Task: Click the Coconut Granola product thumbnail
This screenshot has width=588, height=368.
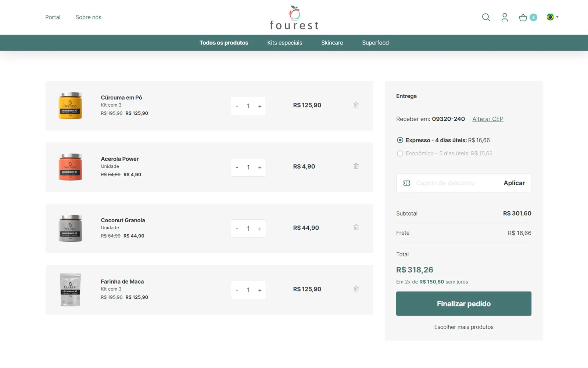Action: pyautogui.click(x=70, y=229)
